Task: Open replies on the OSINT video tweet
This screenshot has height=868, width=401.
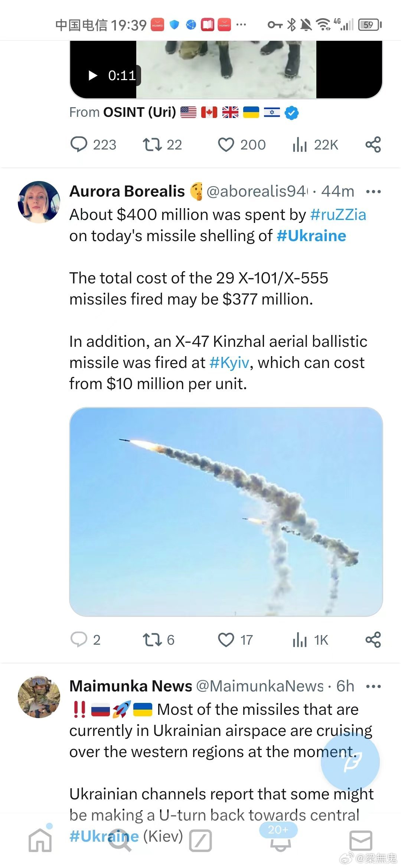Action: point(79,145)
